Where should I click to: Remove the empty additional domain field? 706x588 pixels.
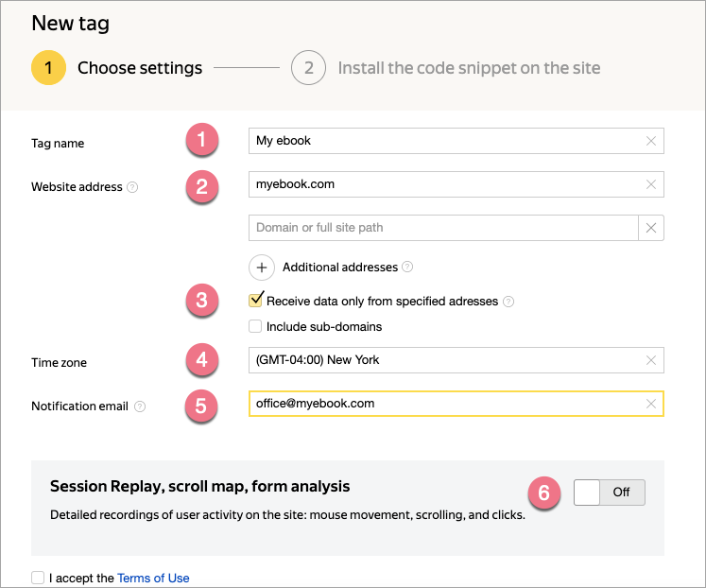[651, 228]
